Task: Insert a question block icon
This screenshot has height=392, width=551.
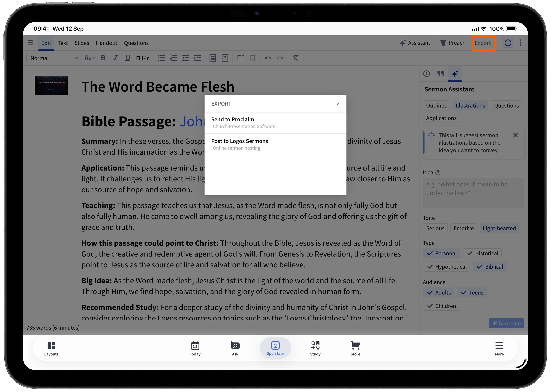Action: coord(225,58)
